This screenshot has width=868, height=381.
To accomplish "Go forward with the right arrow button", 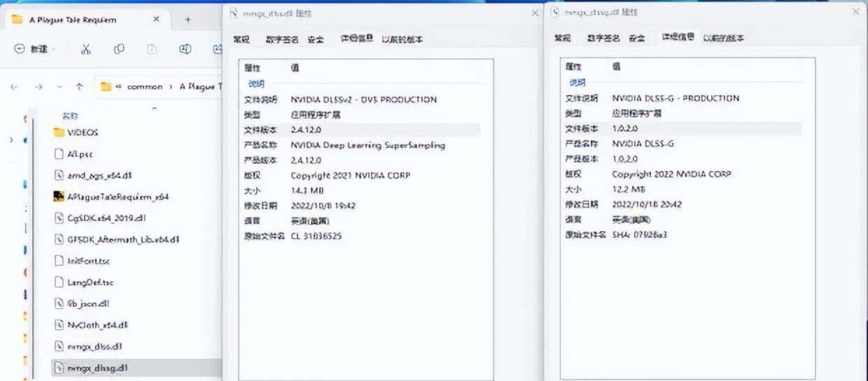I will pos(38,87).
